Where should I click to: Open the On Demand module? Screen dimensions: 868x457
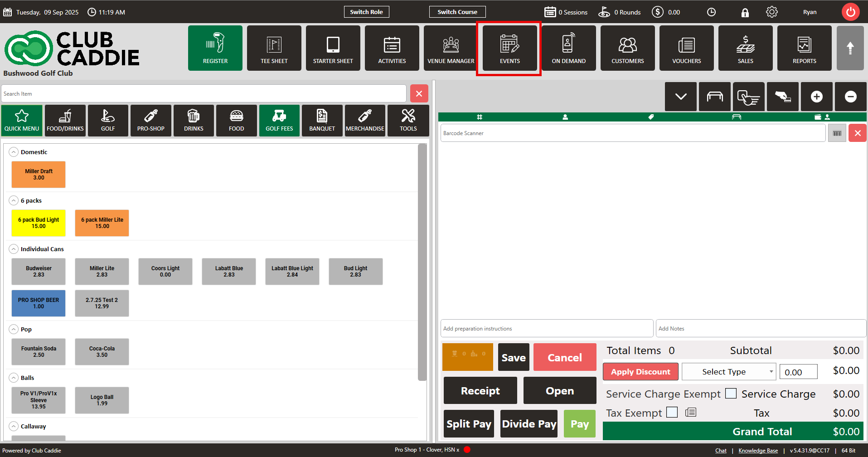569,48
